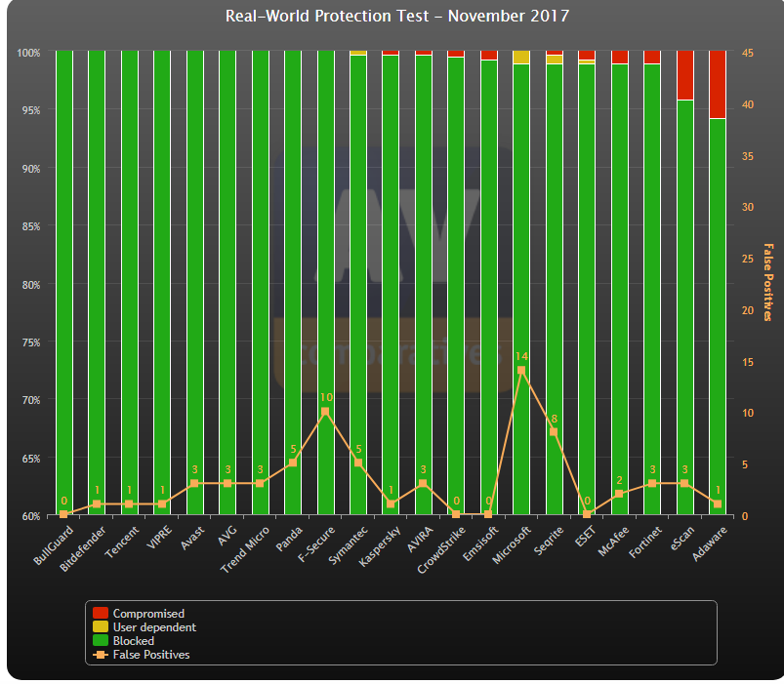The width and height of the screenshot is (784, 684).
Task: Click McAfee's false positives marker labeled 2
Action: 619,494
